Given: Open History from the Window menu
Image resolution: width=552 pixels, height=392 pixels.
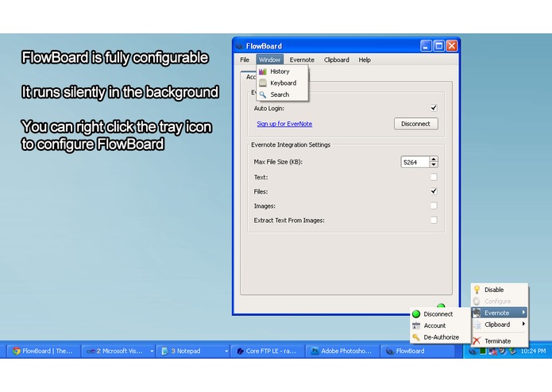Looking at the screenshot, I should click(282, 71).
